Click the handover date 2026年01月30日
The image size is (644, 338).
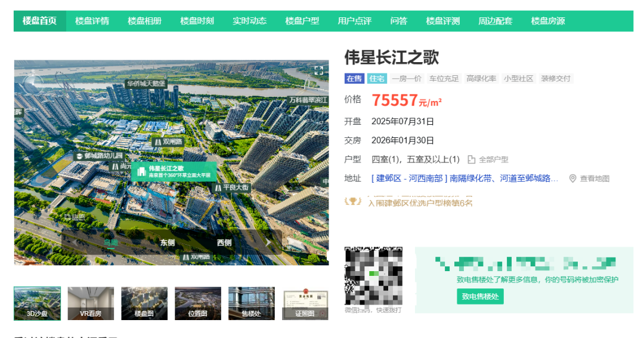tap(402, 140)
